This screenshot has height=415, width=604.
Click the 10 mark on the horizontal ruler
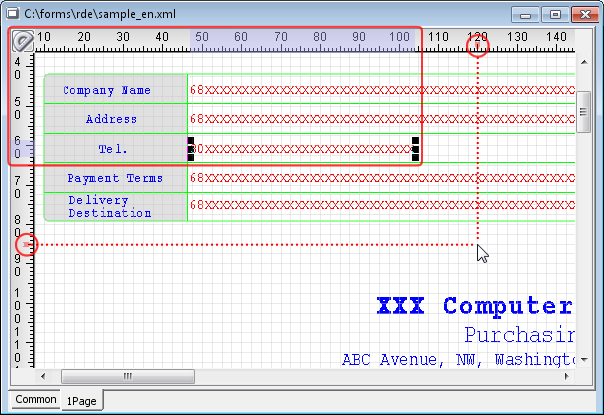point(44,37)
